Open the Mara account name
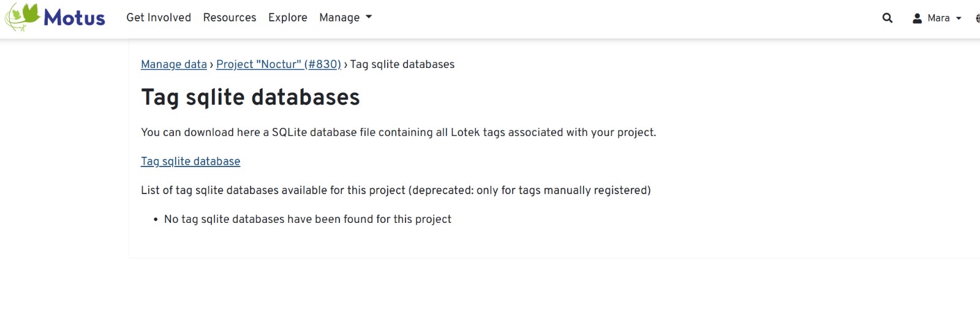The height and width of the screenshot is (330, 980). (938, 18)
